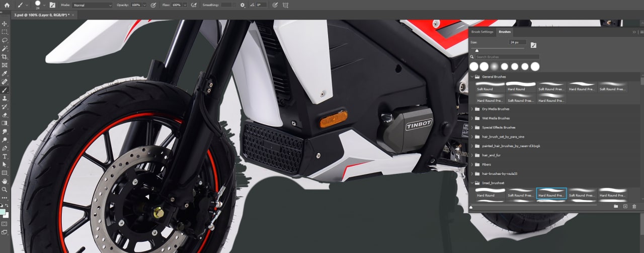Click the brush Size slider
Screen dimensions: 644x253
coord(497,49)
